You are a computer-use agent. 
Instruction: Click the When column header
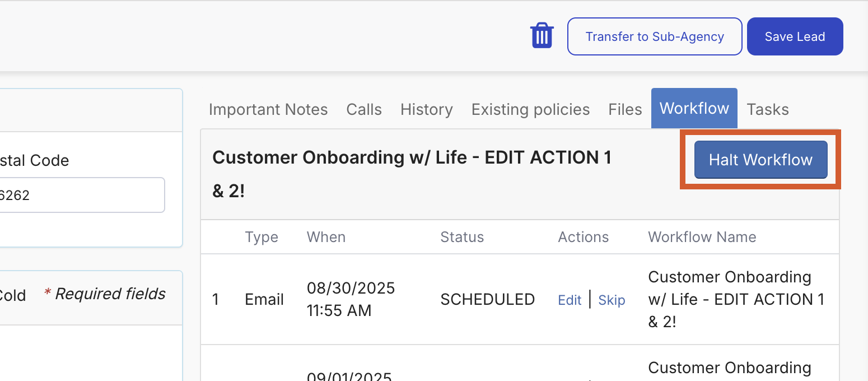(x=326, y=236)
